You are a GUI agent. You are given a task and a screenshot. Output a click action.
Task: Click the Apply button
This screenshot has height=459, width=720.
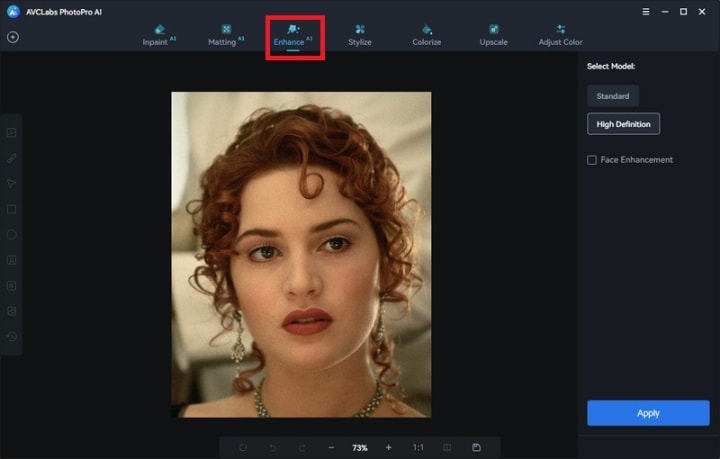648,413
